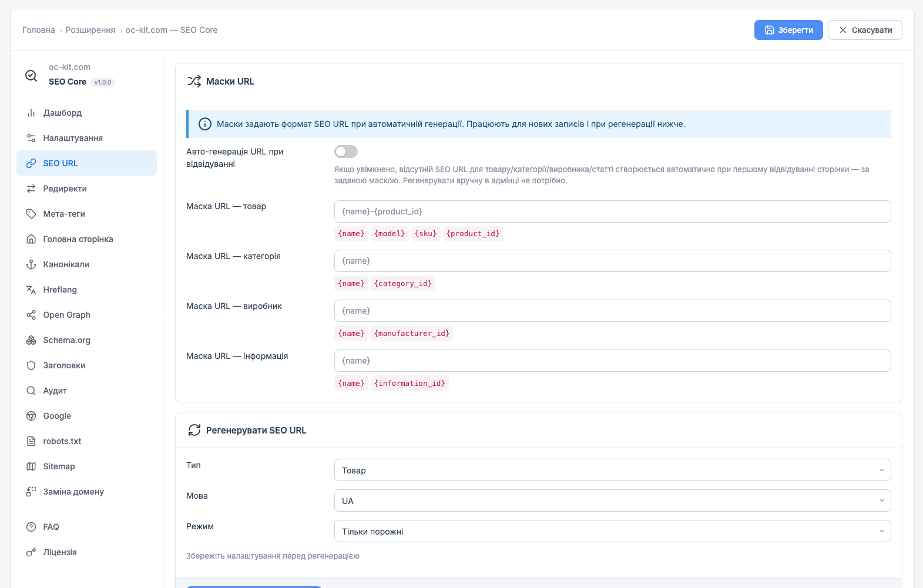
Task: Click the Hreflang translate icon
Action: pyautogui.click(x=31, y=290)
